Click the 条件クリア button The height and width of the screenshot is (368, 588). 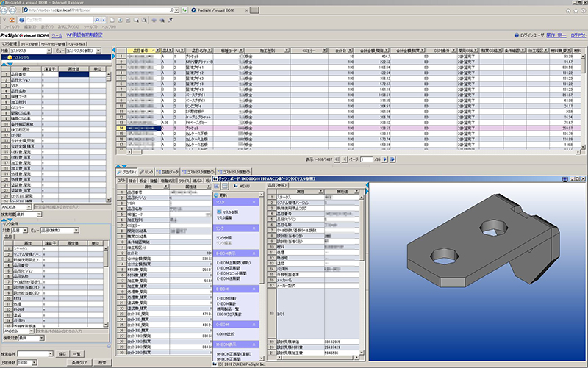pyautogui.click(x=79, y=362)
